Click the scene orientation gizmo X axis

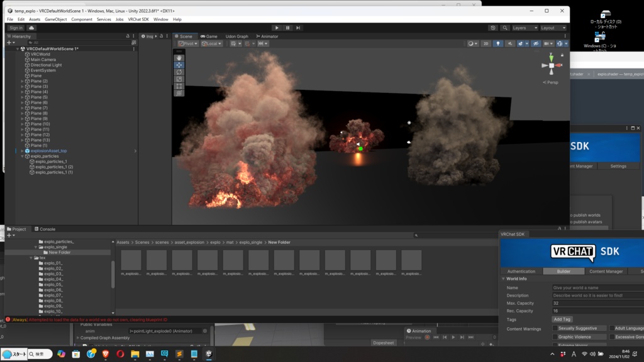coord(558,65)
